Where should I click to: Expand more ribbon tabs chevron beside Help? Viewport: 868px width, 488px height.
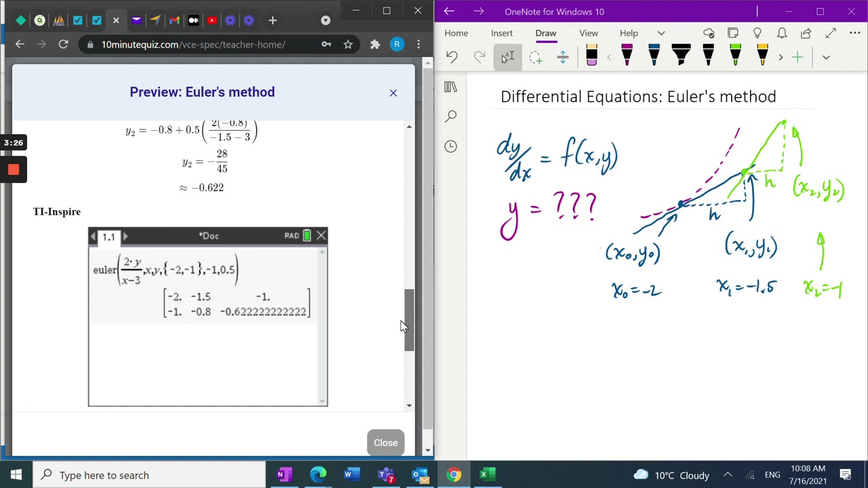(x=661, y=33)
